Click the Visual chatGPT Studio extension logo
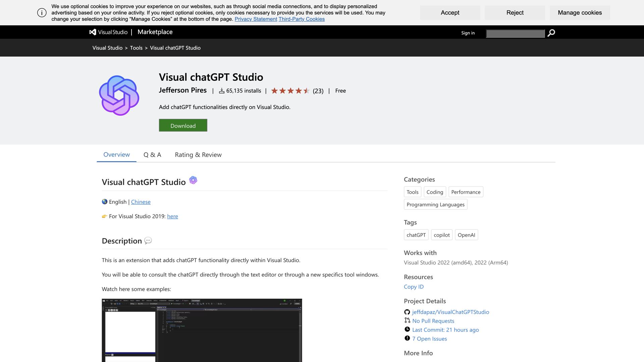This screenshot has width=644, height=362. click(119, 95)
